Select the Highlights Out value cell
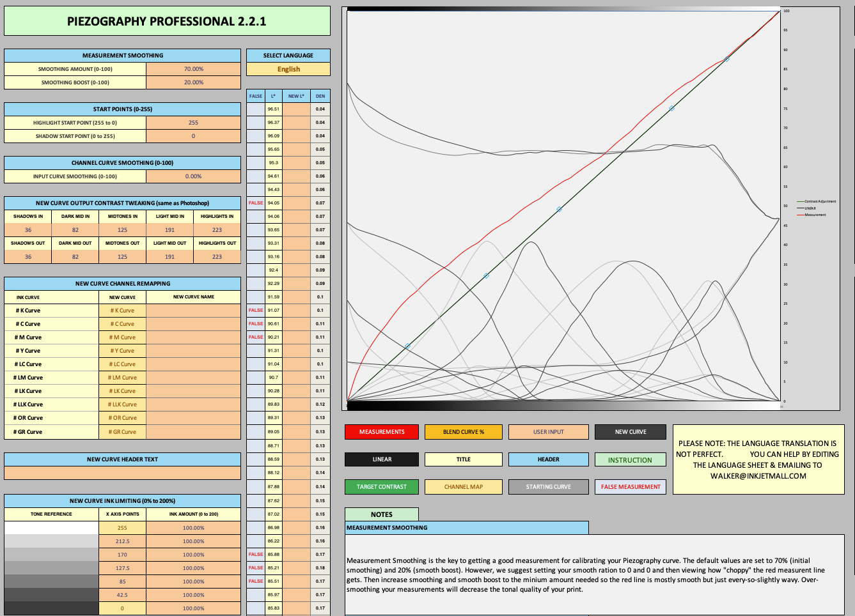855x616 pixels. pos(217,257)
